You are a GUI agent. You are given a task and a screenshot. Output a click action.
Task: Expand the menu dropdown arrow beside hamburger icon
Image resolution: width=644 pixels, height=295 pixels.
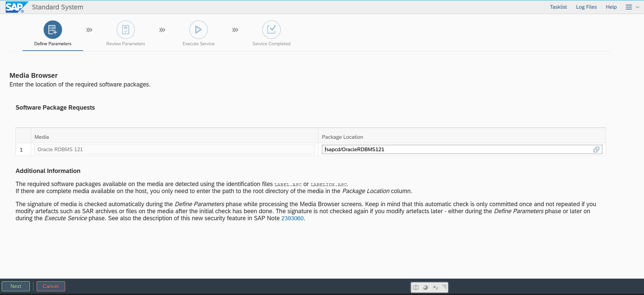coord(637,7)
